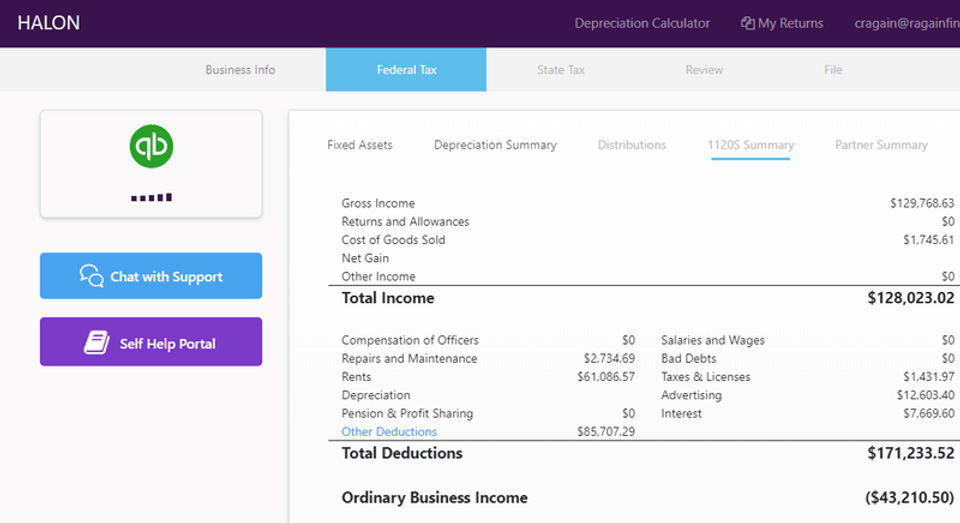The width and height of the screenshot is (960, 523).
Task: Click the My Returns documents icon
Action: pyautogui.click(x=748, y=23)
